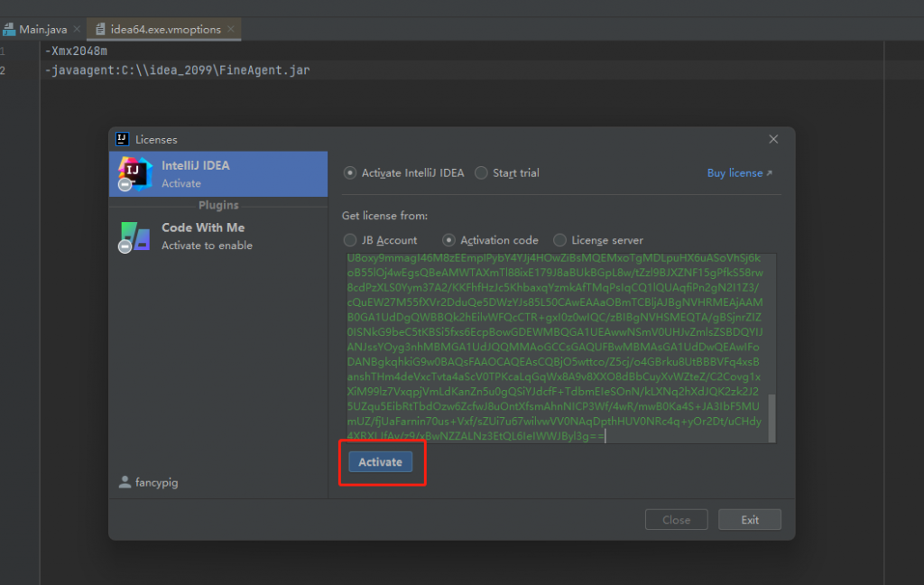Viewport: 924px width, 585px height.
Task: Switch to the idea64.exe.vmoptions tab
Action: click(164, 29)
